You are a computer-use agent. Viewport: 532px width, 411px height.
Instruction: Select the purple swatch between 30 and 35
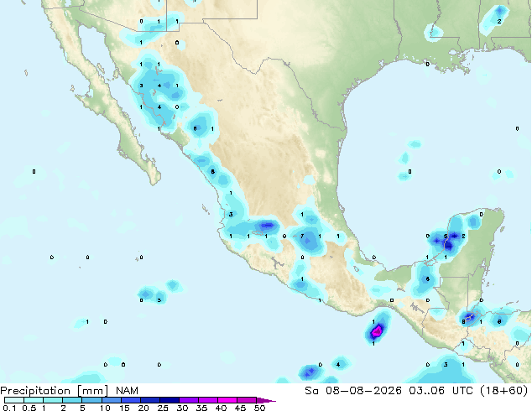tap(188, 400)
